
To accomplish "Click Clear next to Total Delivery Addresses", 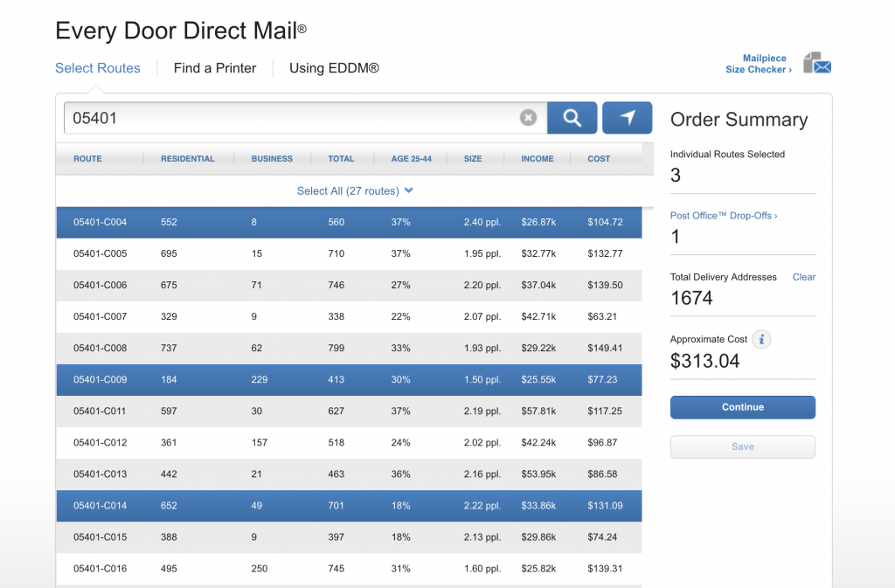I will (x=804, y=277).
